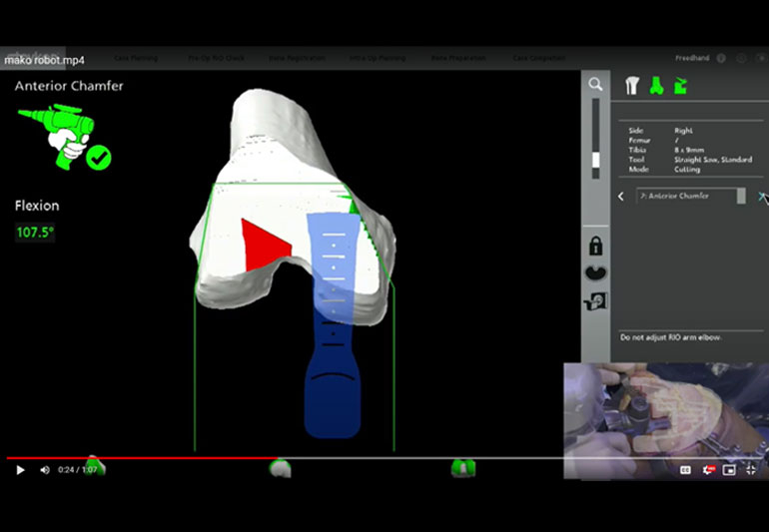Click the 'Flexion' label

[37, 206]
